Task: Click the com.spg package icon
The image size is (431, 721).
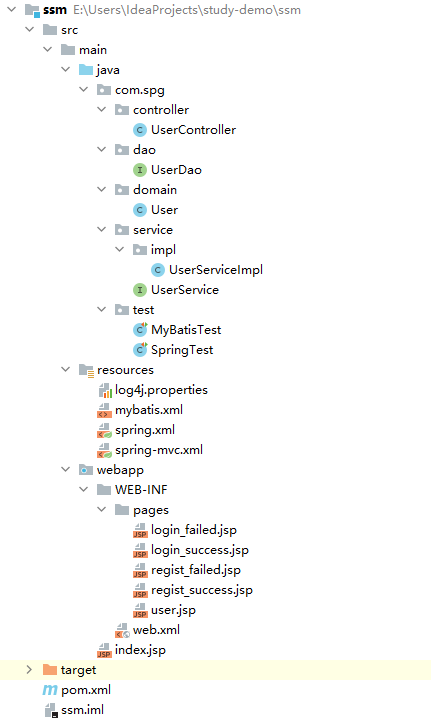Action: 104,90
